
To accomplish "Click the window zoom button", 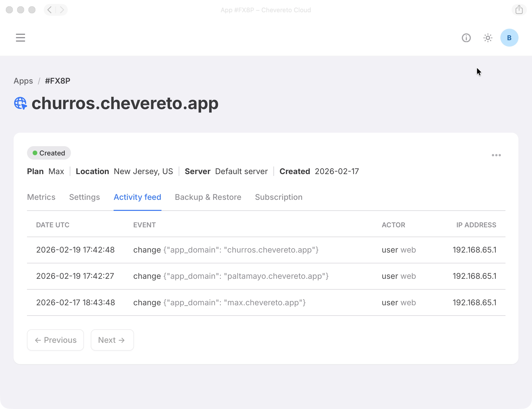I will (32, 10).
